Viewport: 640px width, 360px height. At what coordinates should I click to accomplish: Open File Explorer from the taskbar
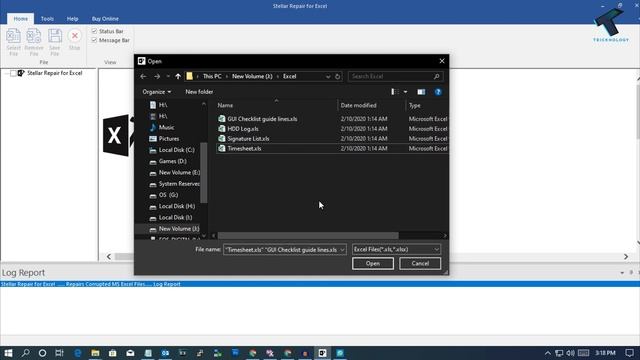click(95, 353)
